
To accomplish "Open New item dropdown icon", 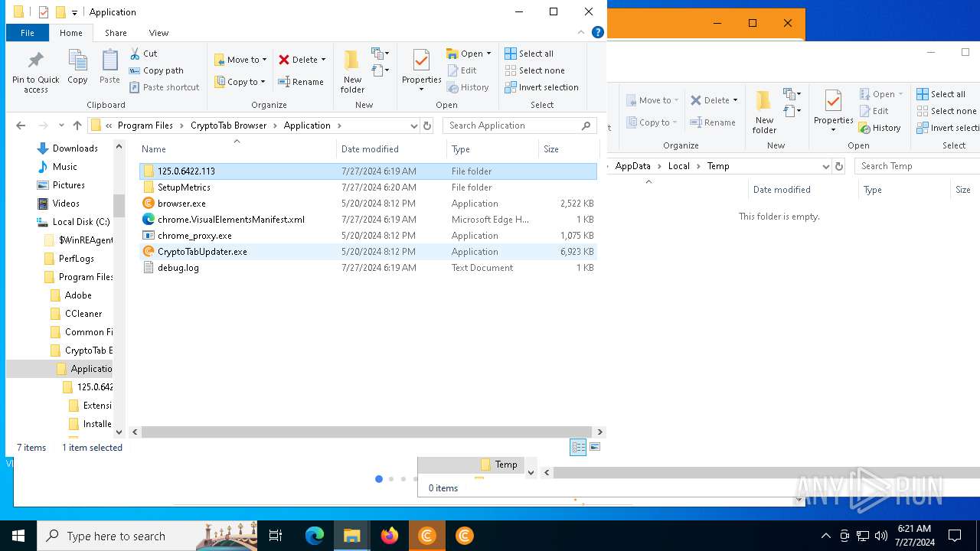I will pos(380,54).
